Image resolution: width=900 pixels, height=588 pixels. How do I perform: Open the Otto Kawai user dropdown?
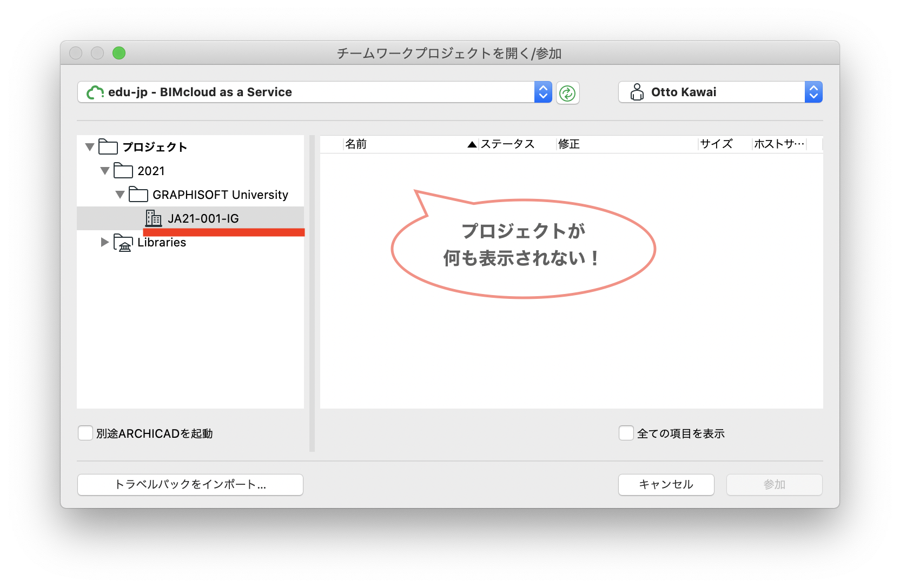720,92
